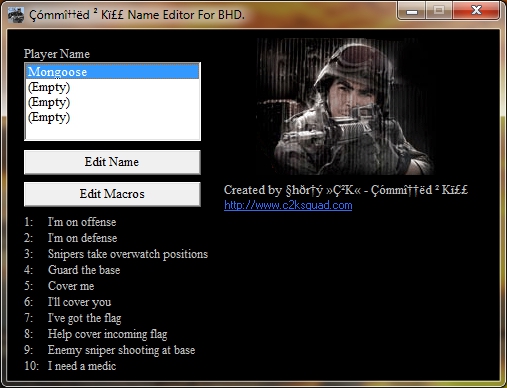The height and width of the screenshot is (388, 507).
Task: Click macro 4 "Guard the base"
Action: 84,270
